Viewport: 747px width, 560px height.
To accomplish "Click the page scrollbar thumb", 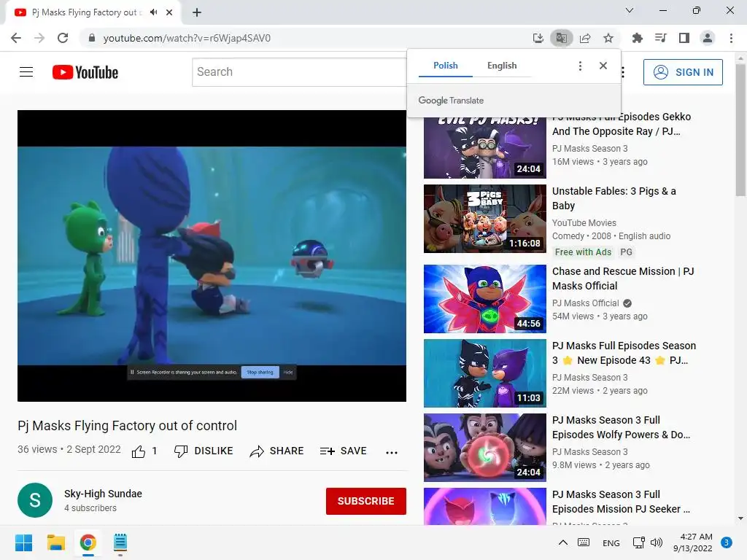I will (x=740, y=130).
